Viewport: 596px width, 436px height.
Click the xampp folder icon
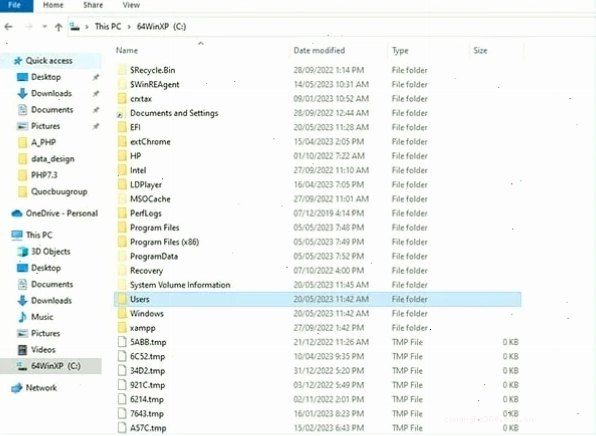tap(122, 328)
